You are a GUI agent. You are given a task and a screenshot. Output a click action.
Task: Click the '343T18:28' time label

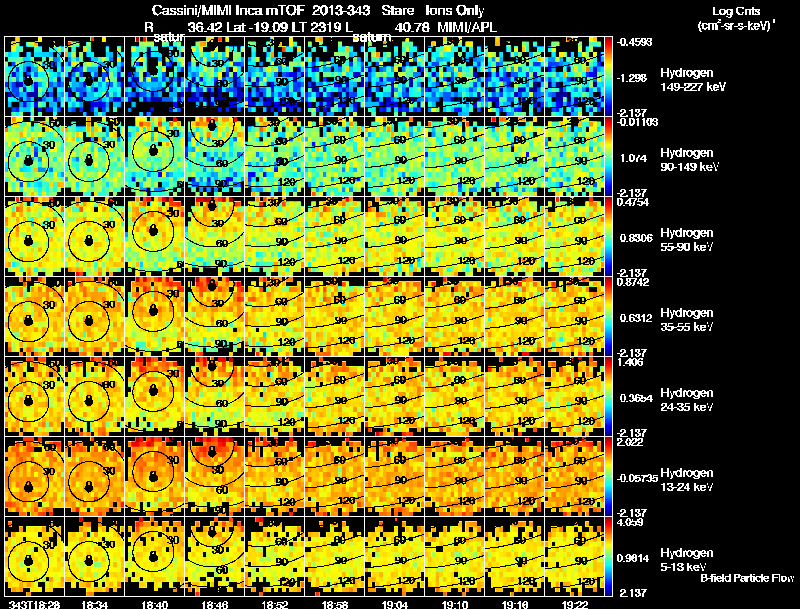pos(34,604)
